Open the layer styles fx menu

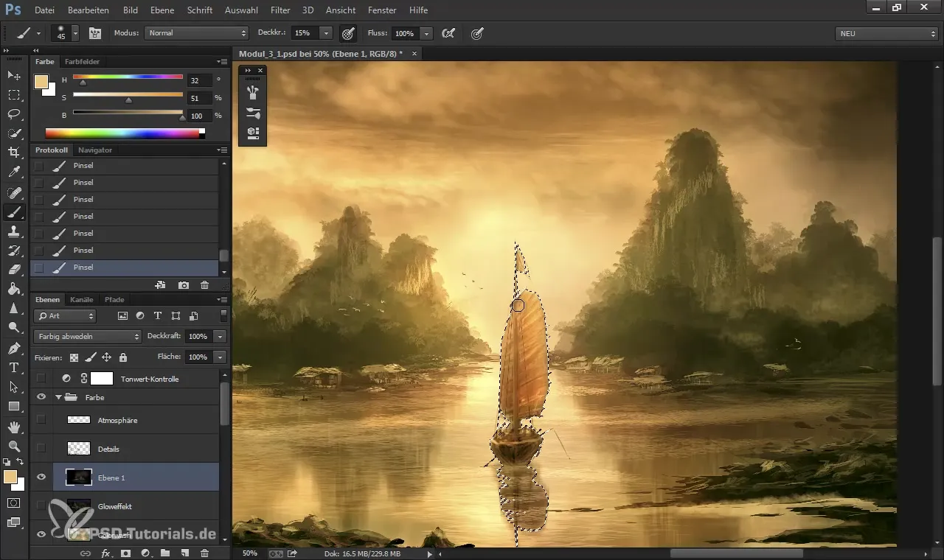(x=105, y=553)
